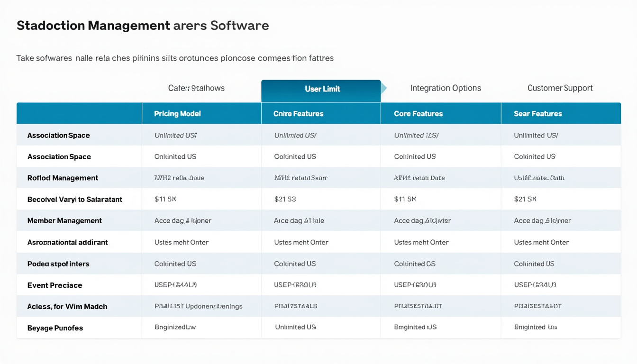Click Pricing Model cell in Member Management row
Image resolution: width=637 pixels, height=364 pixels.
183,221
